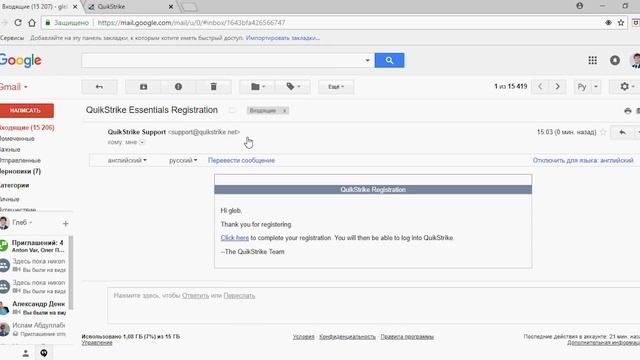The height and width of the screenshot is (360, 640).
Task: Bookmark page with star icon
Action: point(621,23)
